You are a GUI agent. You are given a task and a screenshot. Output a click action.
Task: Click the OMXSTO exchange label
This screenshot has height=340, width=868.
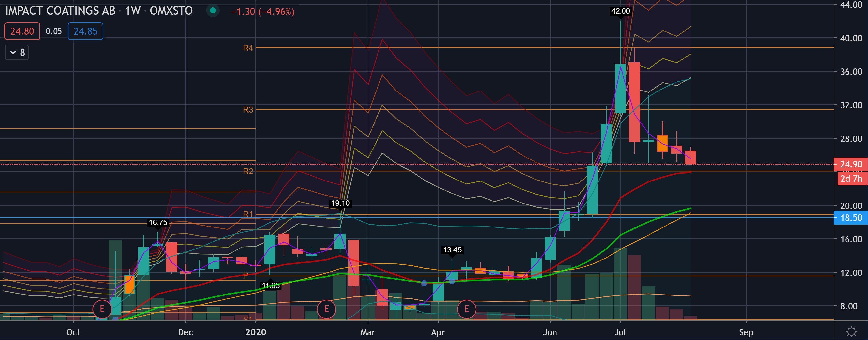point(171,11)
